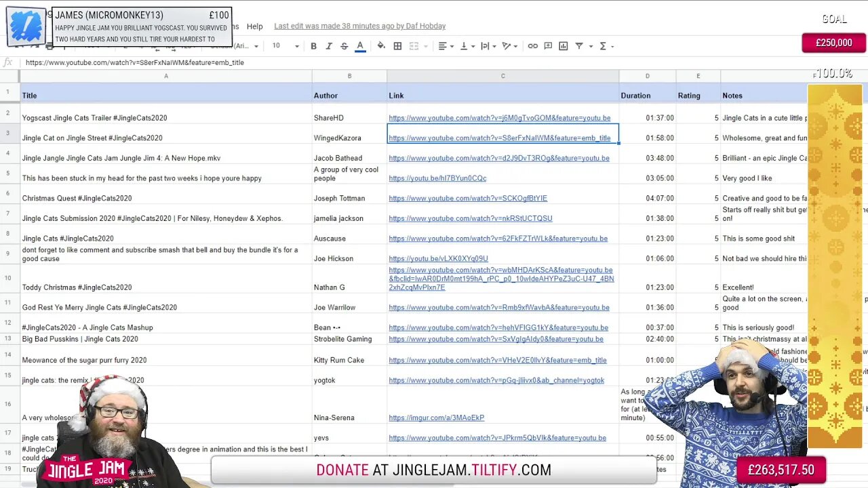Open Auscause's YouTube link

(x=498, y=239)
